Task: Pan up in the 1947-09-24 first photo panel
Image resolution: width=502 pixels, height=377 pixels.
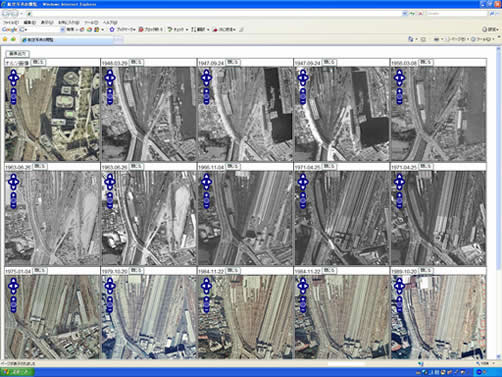Action: pos(206,71)
